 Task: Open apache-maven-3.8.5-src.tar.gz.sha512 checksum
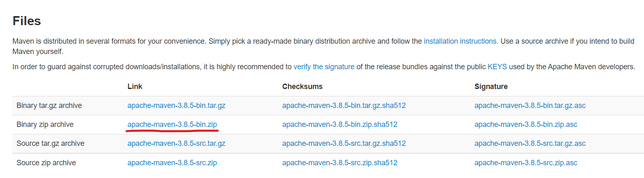pyautogui.click(x=344, y=143)
